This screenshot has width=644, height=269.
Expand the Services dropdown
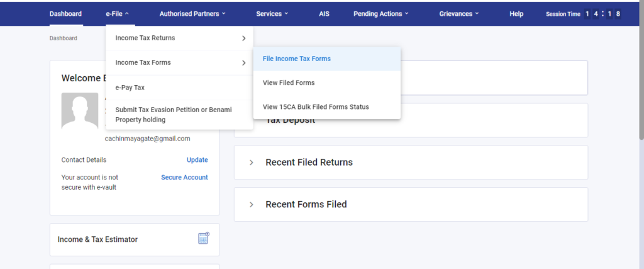[272, 13]
